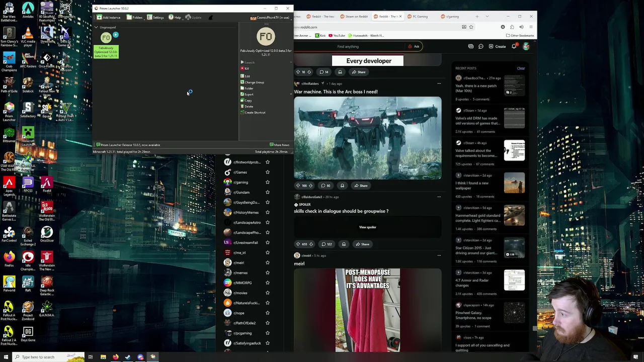Screen dimensions: 644x362
Task: Collapse the Ungrouped instance group
Action: pos(96,27)
